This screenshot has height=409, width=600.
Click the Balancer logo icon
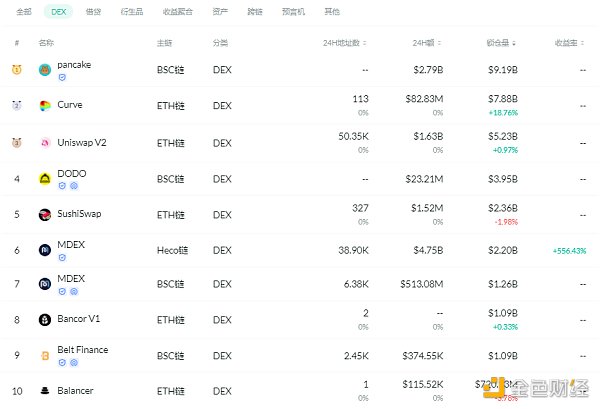pyautogui.click(x=45, y=390)
